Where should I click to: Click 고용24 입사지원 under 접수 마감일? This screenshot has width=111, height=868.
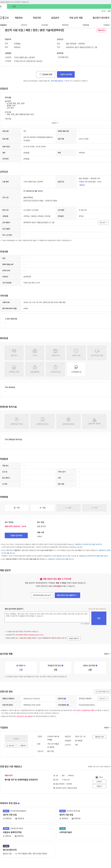pos(16,535)
